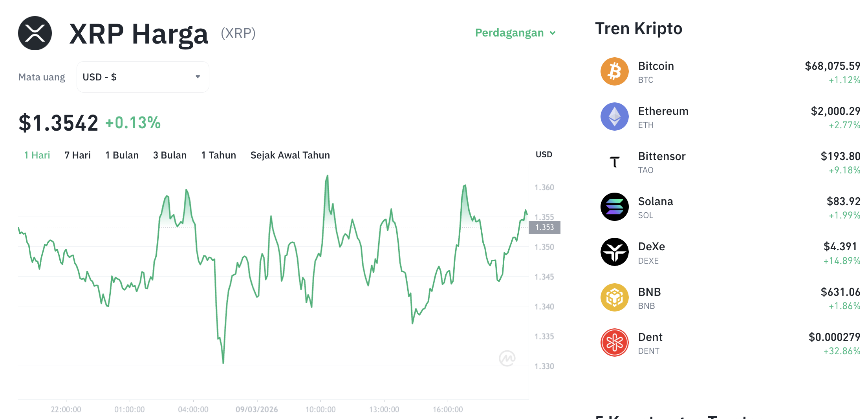This screenshot has width=868, height=419.
Task: Select the Bitcoin coin icon
Action: (615, 72)
